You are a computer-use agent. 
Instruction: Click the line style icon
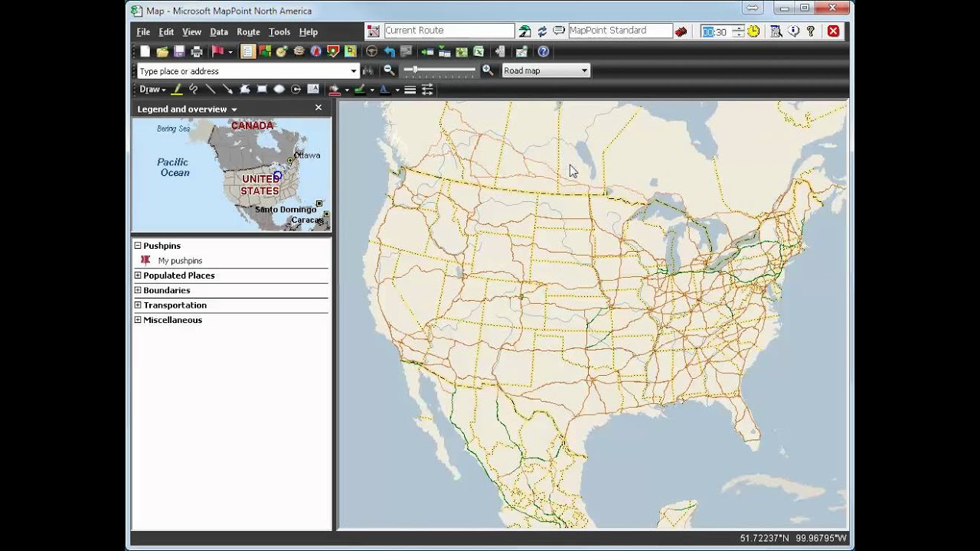coord(427,90)
